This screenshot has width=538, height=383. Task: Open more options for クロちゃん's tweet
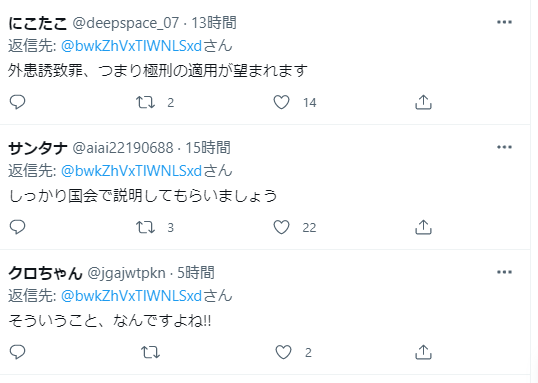click(x=504, y=272)
